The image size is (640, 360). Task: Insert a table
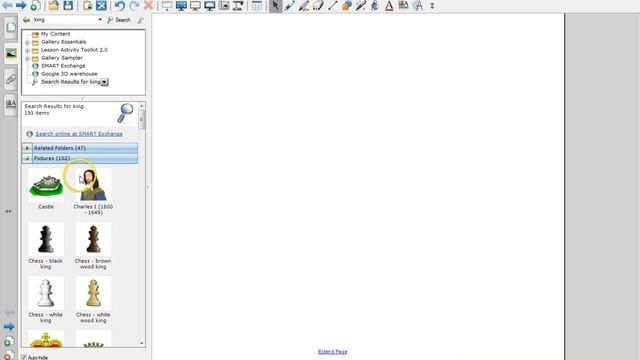point(257,6)
